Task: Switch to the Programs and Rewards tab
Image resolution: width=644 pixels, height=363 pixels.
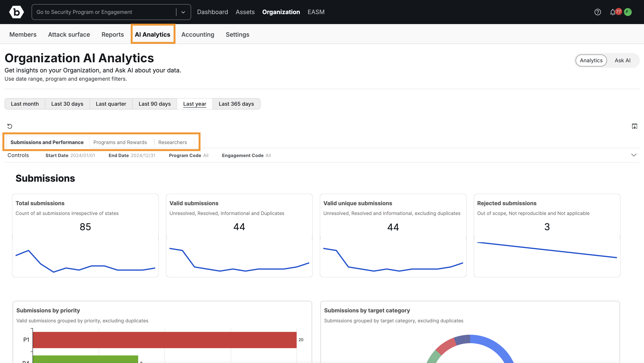Action: tap(120, 142)
